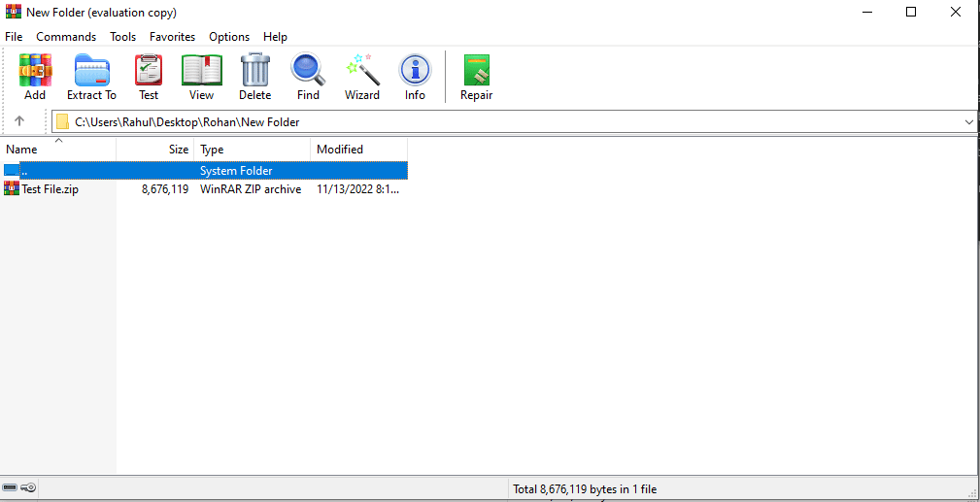Open the Favorites menu

173,37
